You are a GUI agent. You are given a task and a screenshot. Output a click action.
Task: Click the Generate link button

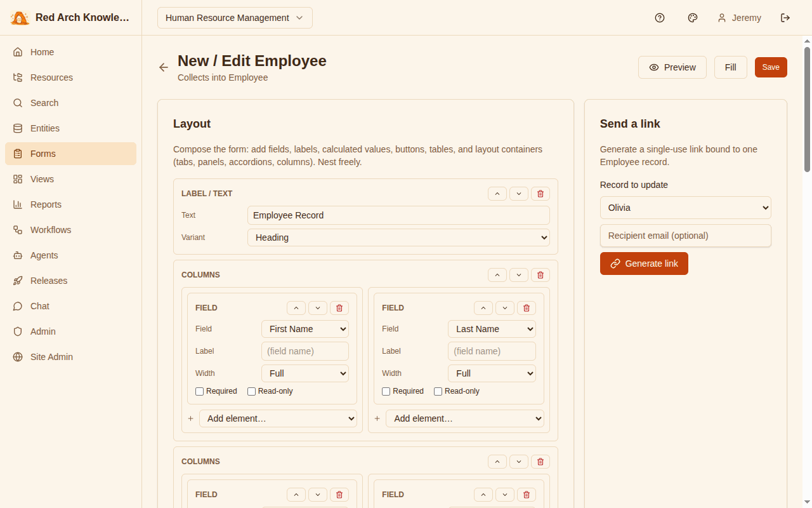click(x=644, y=264)
